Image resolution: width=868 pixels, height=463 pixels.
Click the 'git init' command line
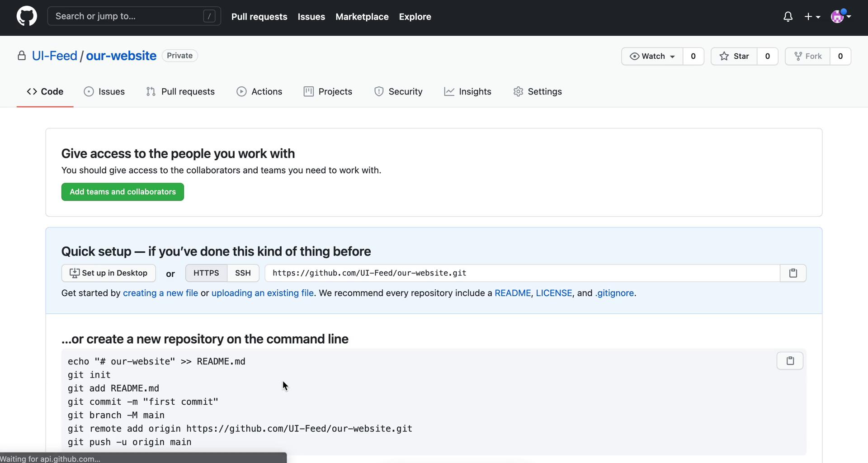pyautogui.click(x=89, y=375)
